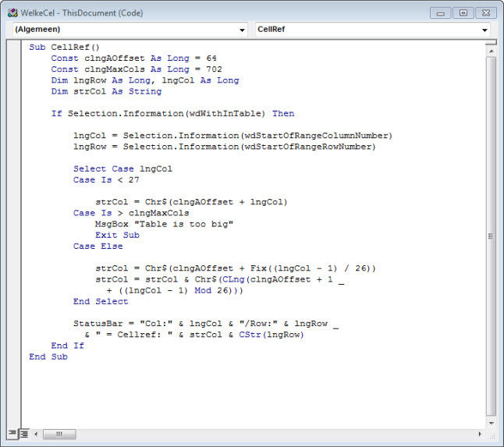This screenshot has height=447, width=504.
Task: Click 'Select Case lngCol' line
Action: [x=122, y=169]
